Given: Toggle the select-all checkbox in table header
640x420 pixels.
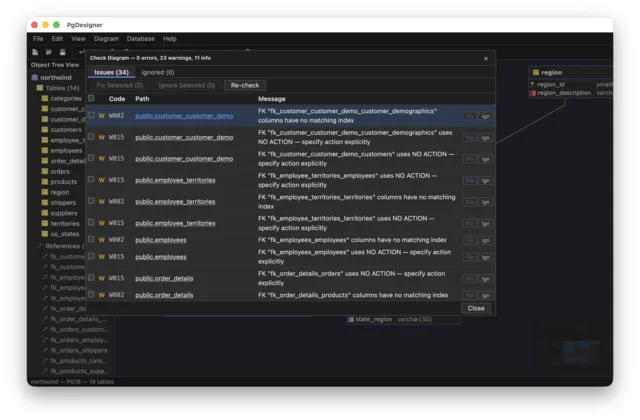Looking at the screenshot, I should click(x=91, y=98).
